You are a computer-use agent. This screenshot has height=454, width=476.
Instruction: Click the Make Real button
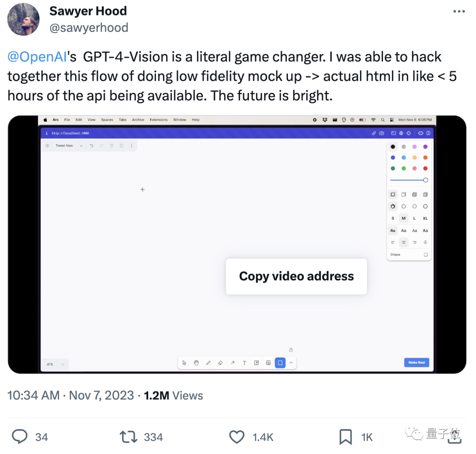point(416,362)
